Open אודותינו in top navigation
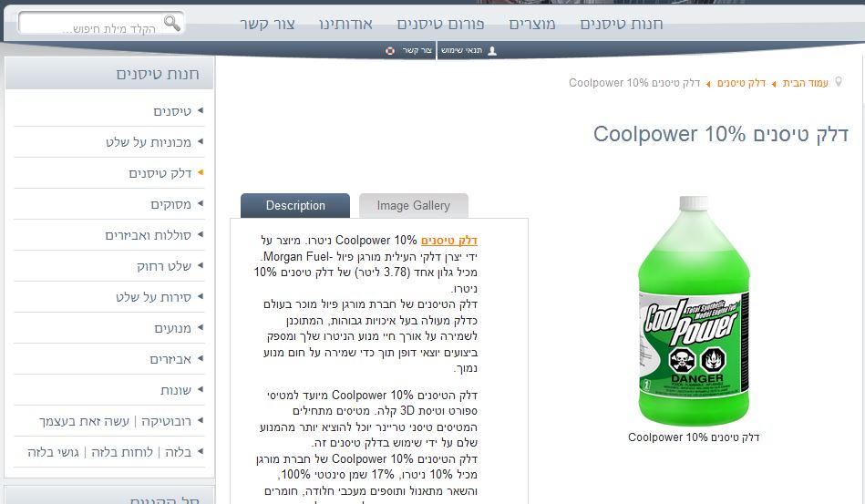This screenshot has height=504, width=865. click(345, 25)
